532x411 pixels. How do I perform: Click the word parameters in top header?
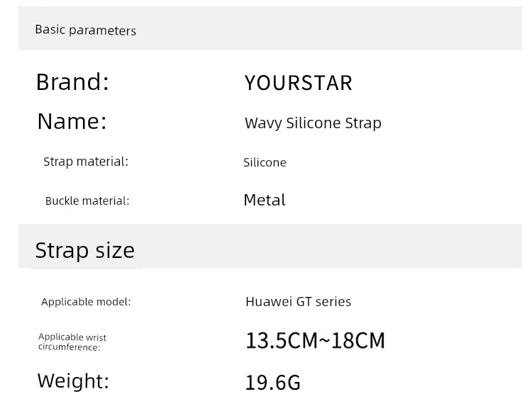(x=102, y=31)
